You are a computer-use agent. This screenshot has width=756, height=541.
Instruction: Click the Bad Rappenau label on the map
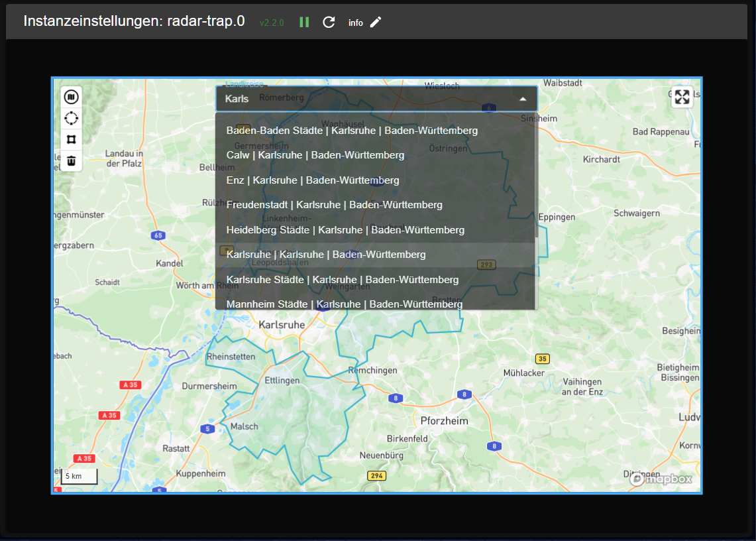(661, 132)
